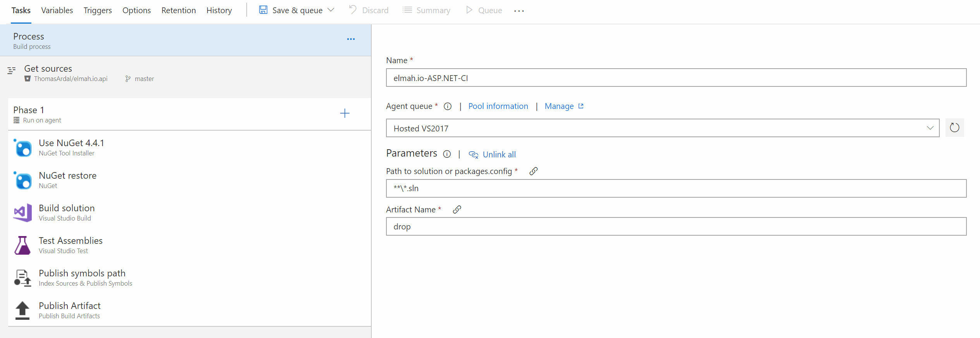Switch to the Variables tab
This screenshot has width=980, height=338.
[x=57, y=10]
